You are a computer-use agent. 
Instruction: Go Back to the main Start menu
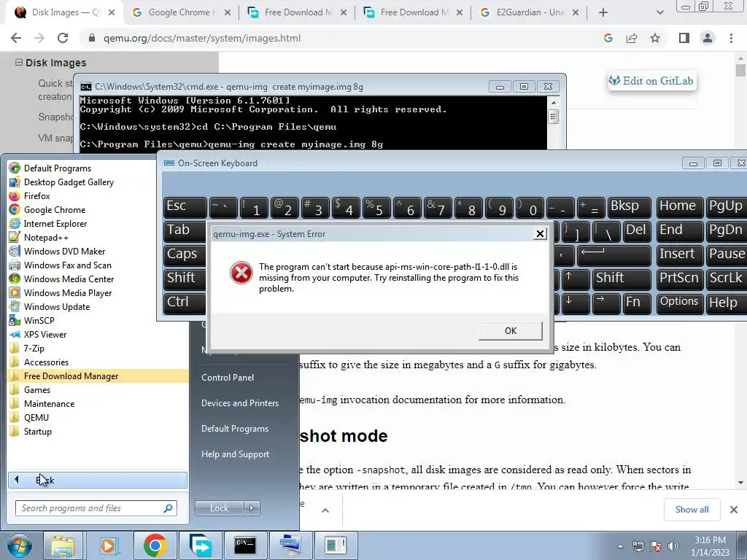click(x=97, y=480)
